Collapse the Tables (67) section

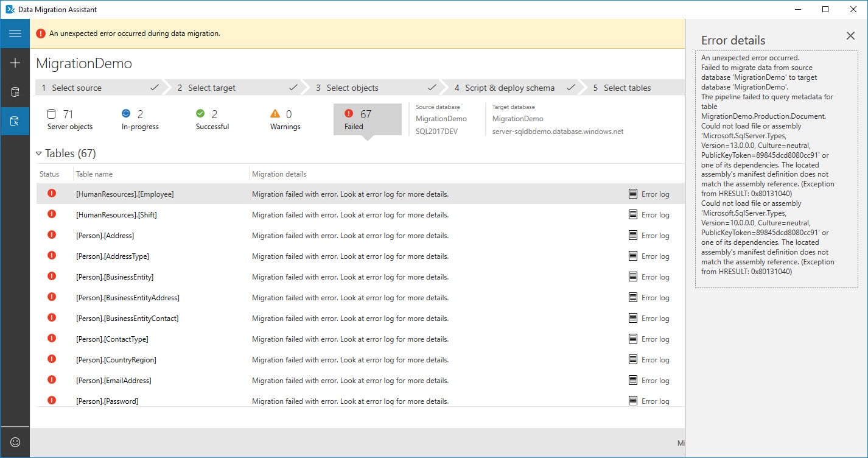tap(40, 153)
